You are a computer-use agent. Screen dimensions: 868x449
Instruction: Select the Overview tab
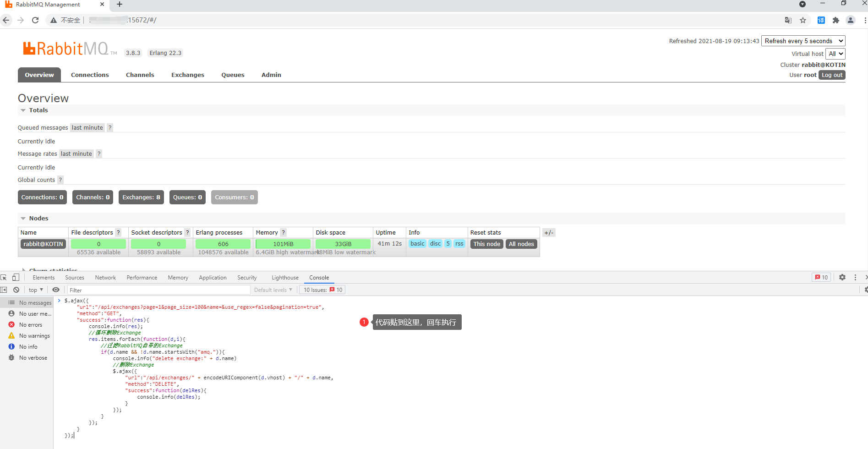pos(39,75)
